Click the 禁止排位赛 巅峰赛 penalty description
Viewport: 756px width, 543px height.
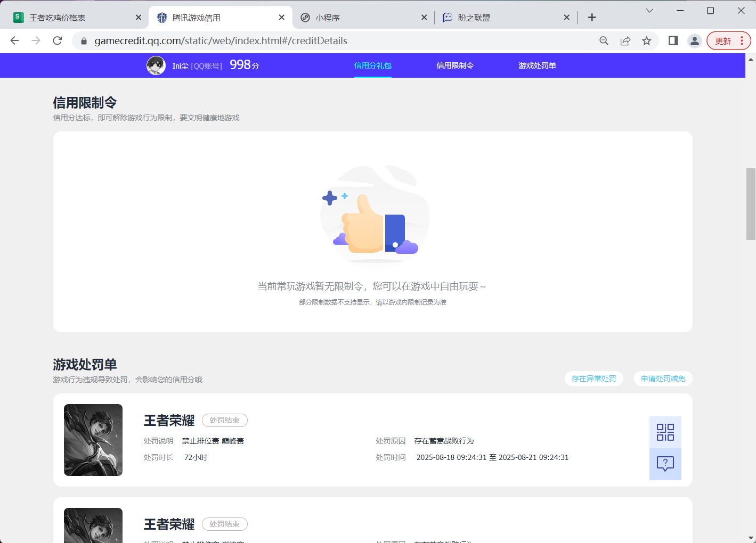pos(213,441)
